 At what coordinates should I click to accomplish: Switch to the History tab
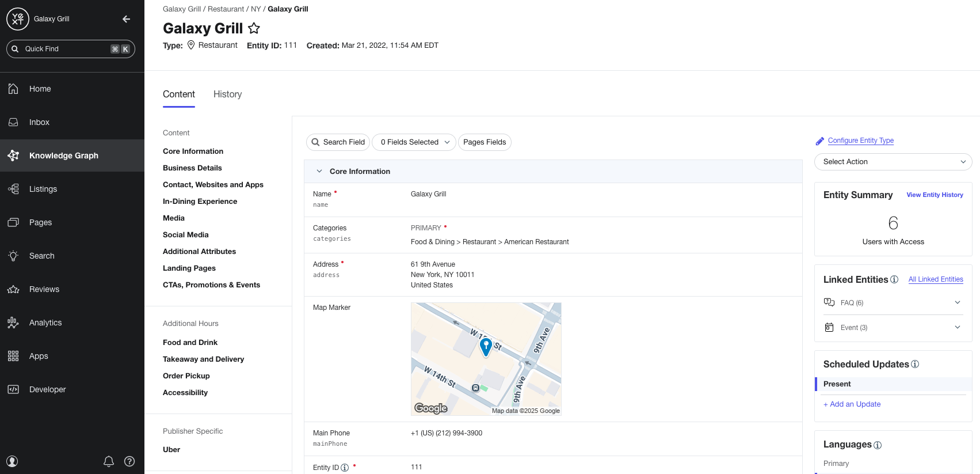[x=227, y=94]
